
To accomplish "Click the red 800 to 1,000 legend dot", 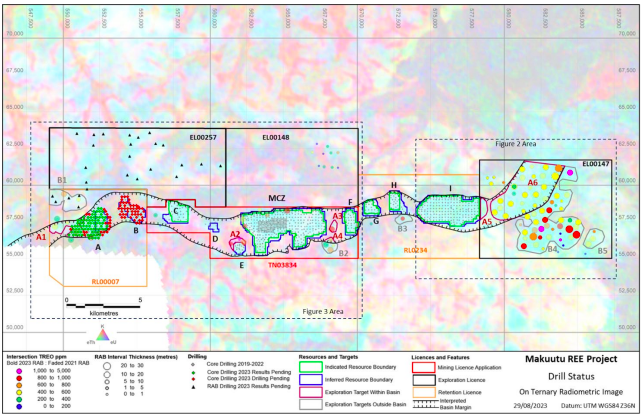I will pyautogui.click(x=19, y=378).
